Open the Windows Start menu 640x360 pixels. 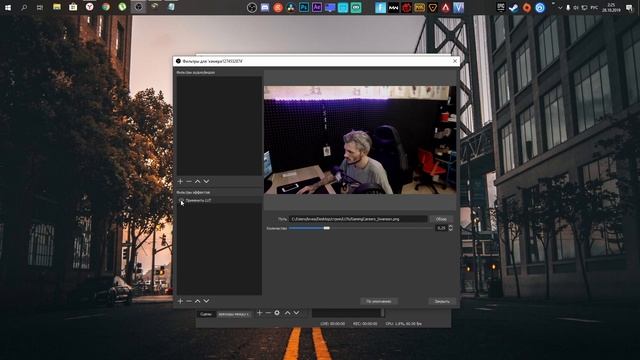(8, 7)
